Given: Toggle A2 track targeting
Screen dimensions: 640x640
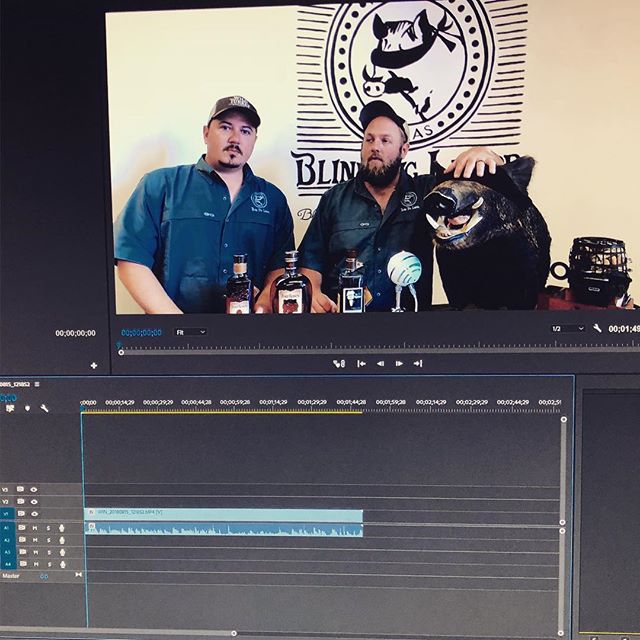Looking at the screenshot, I should [7, 540].
